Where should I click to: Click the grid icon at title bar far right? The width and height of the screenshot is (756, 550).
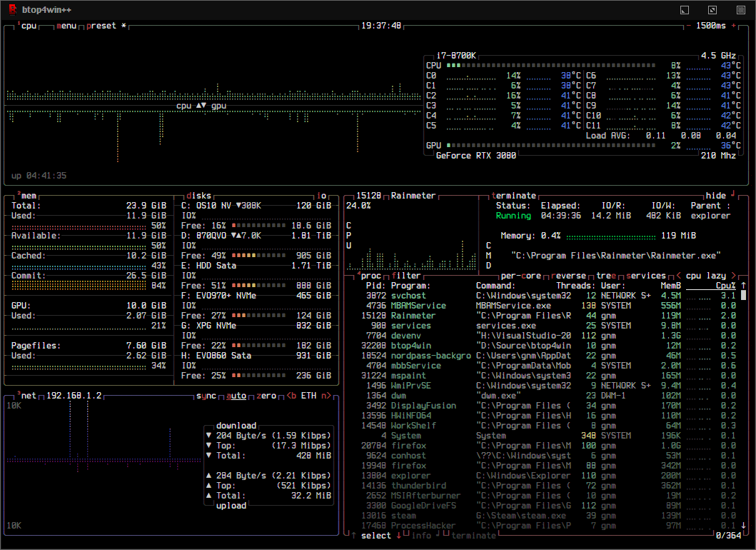coord(740,9)
